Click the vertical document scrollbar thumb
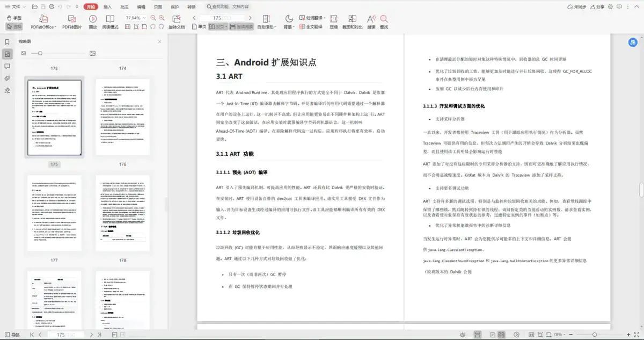The height and width of the screenshot is (340, 644). 641,190
